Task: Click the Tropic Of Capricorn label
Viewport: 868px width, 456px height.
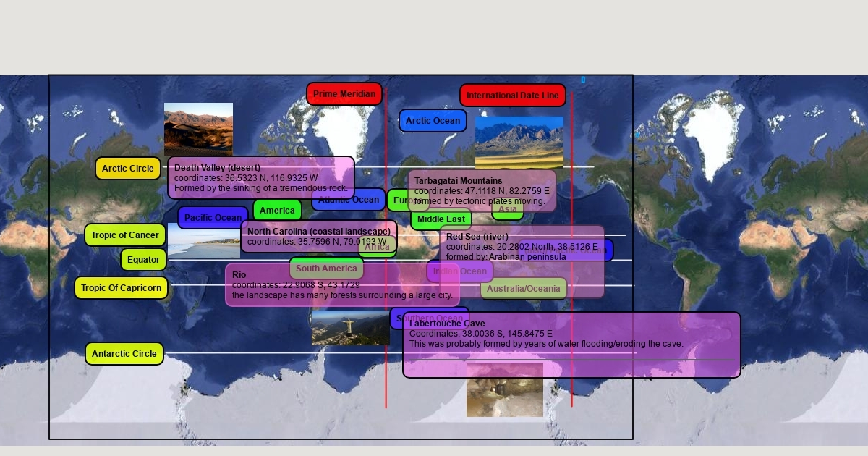Action: pos(122,288)
